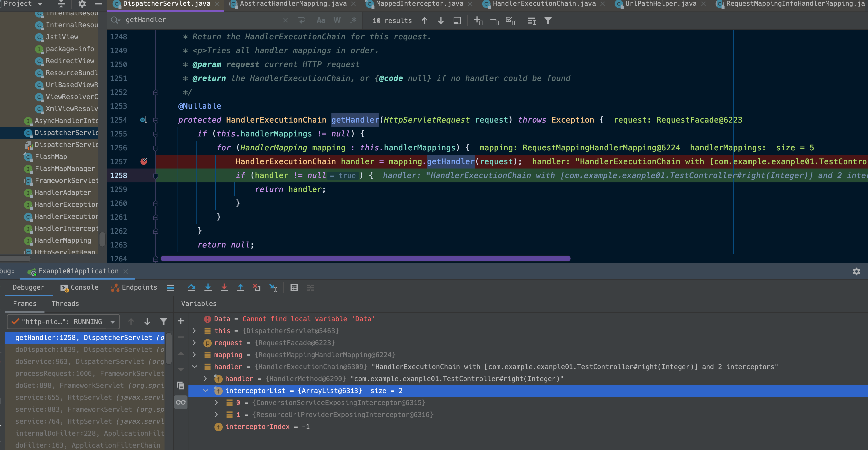Image resolution: width=868 pixels, height=450 pixels.
Task: Click the Drop Frame icon
Action: tap(257, 288)
